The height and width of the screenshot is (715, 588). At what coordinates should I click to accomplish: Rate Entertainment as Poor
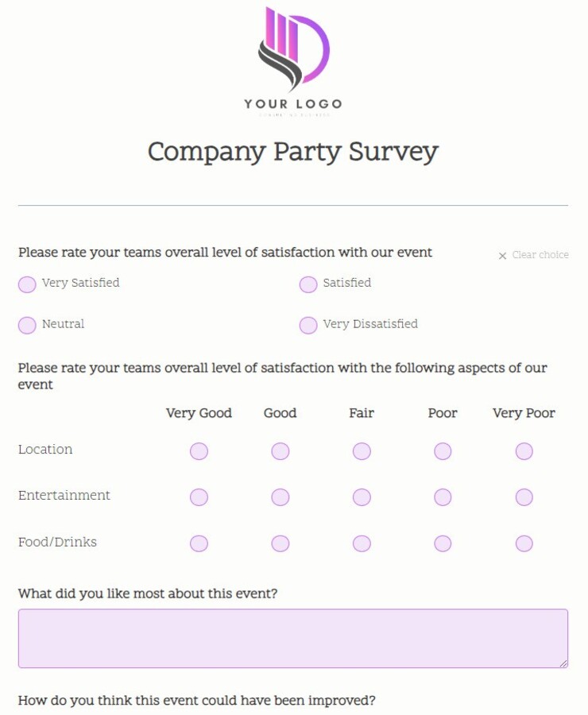click(x=443, y=497)
